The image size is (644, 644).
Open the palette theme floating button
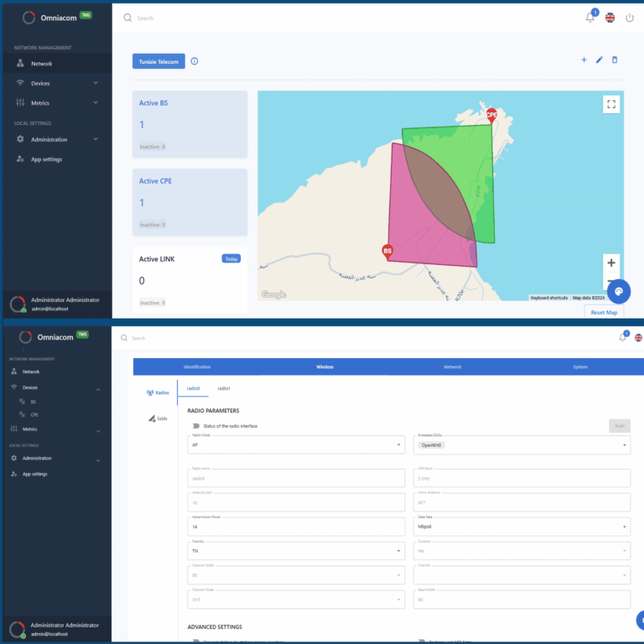619,292
